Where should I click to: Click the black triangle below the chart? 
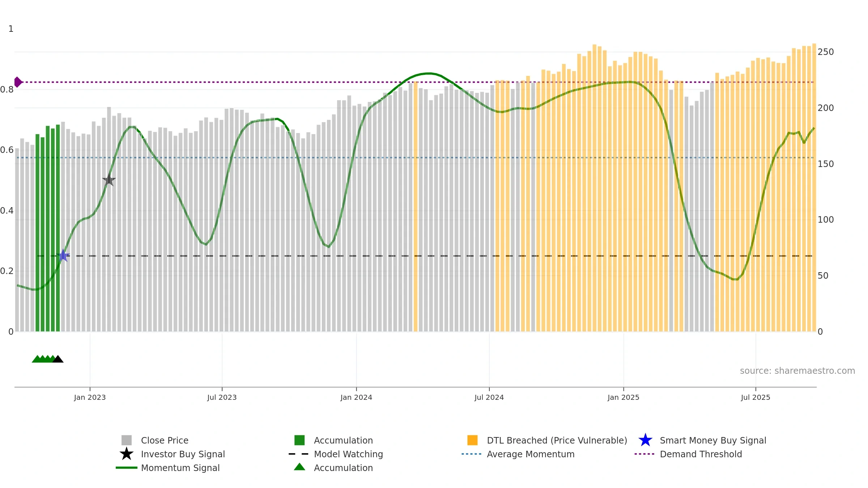58,359
